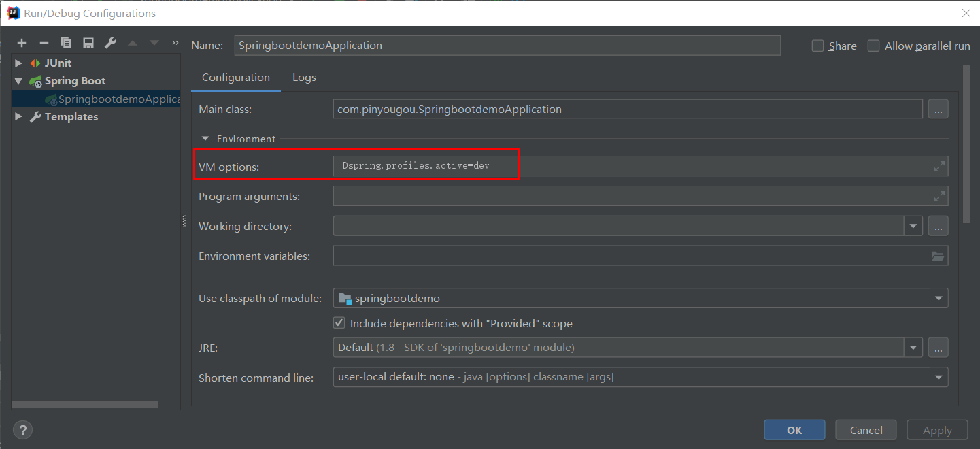Click the help question mark button
The width and height of the screenshot is (980, 449).
click(22, 430)
